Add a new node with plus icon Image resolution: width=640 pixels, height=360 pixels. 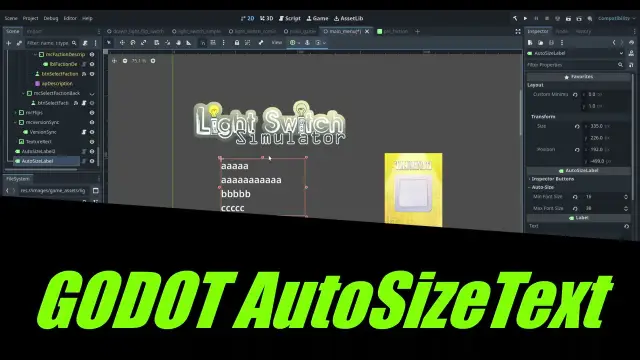[9, 43]
